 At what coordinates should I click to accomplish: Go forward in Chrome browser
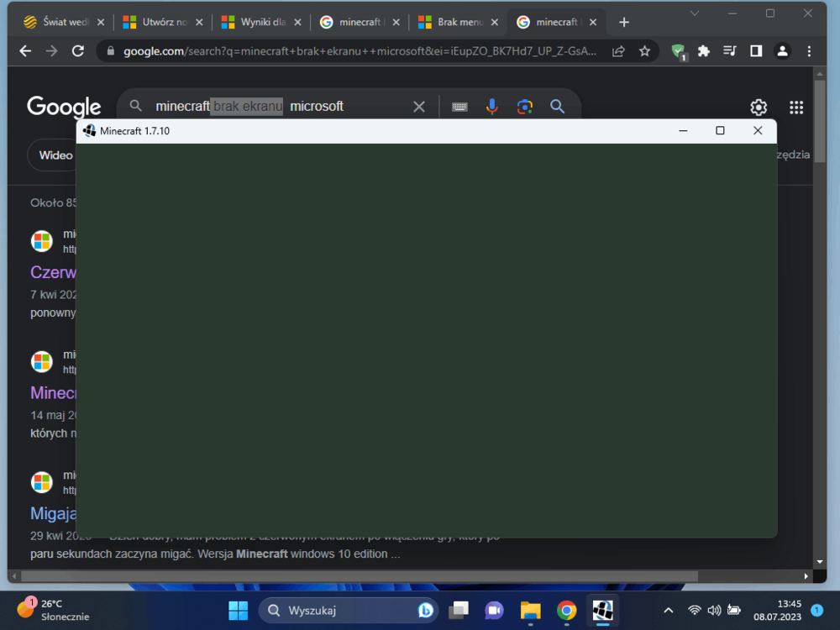(x=51, y=51)
